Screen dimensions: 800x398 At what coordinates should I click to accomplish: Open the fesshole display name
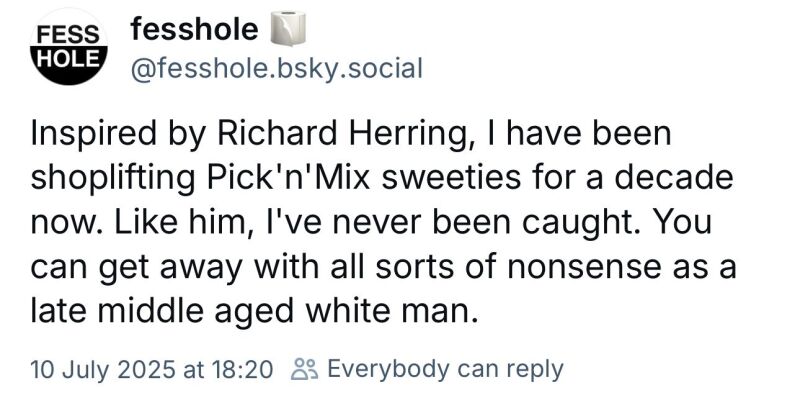click(194, 29)
